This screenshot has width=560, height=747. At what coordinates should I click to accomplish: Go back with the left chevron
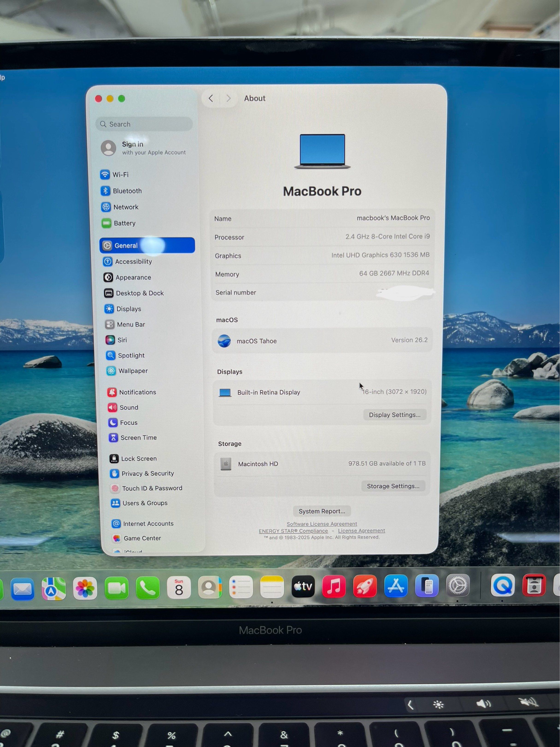pos(211,98)
